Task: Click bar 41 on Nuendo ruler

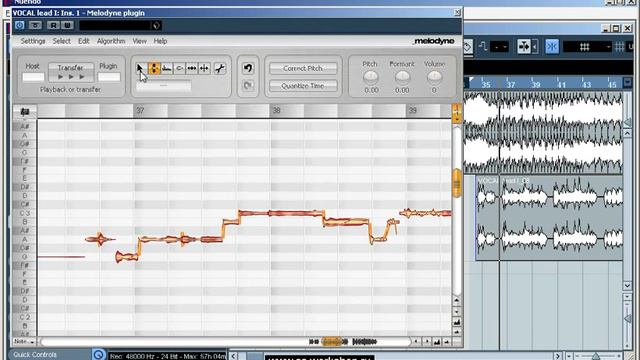Action: tap(562, 84)
